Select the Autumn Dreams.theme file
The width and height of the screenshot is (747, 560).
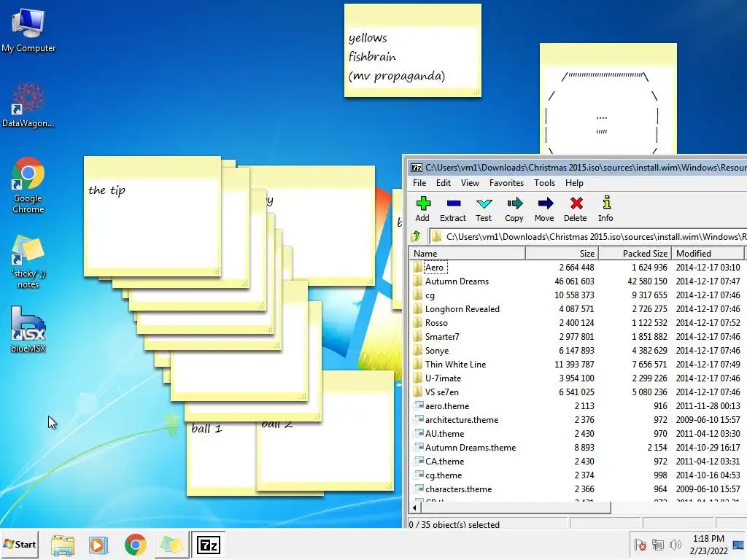(x=578, y=447)
